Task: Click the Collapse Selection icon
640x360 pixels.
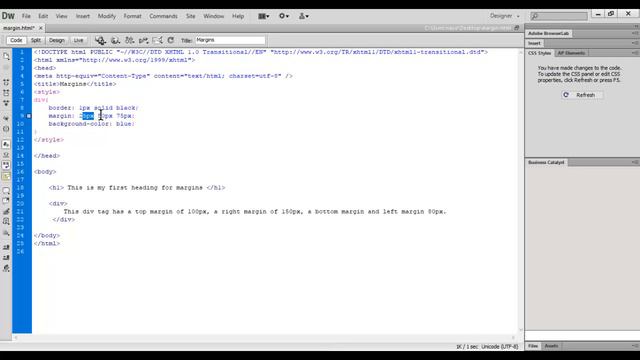Action: 6,93
